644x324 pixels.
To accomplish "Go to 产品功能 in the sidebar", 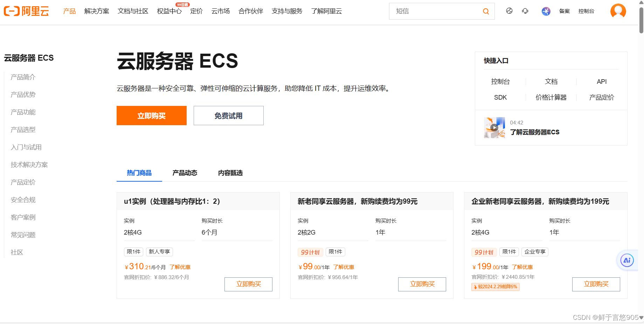I will pos(23,112).
